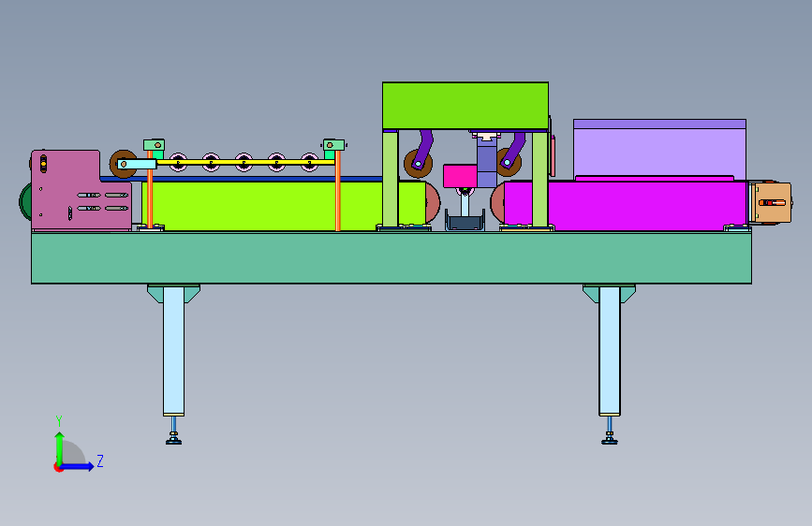Pick the right light-green support post

(540, 179)
